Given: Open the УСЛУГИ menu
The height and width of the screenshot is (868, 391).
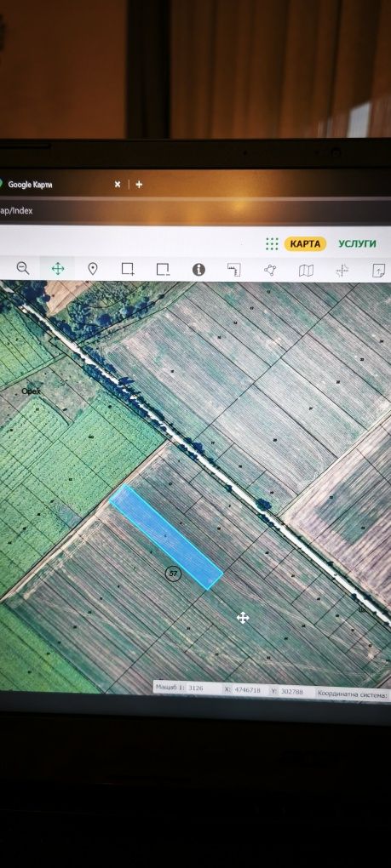Looking at the screenshot, I should [357, 244].
